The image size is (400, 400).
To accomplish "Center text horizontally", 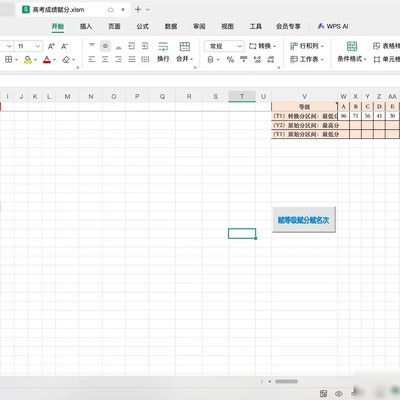I will click(105, 59).
